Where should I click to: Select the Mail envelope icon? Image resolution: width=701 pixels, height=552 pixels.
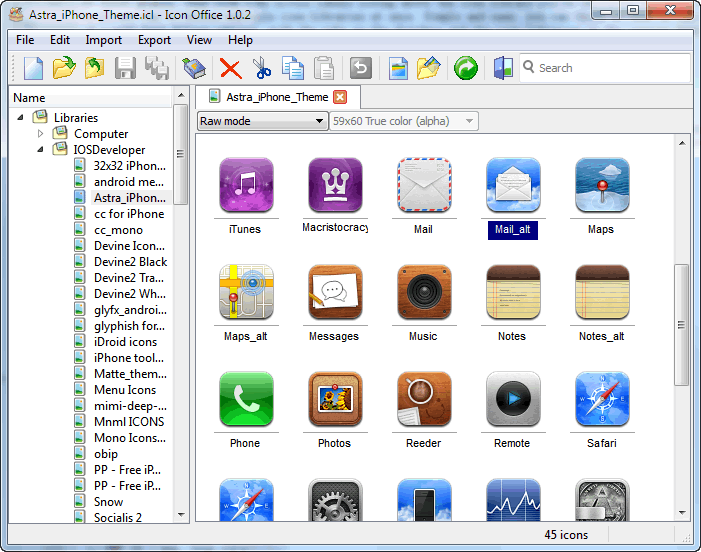pos(424,185)
